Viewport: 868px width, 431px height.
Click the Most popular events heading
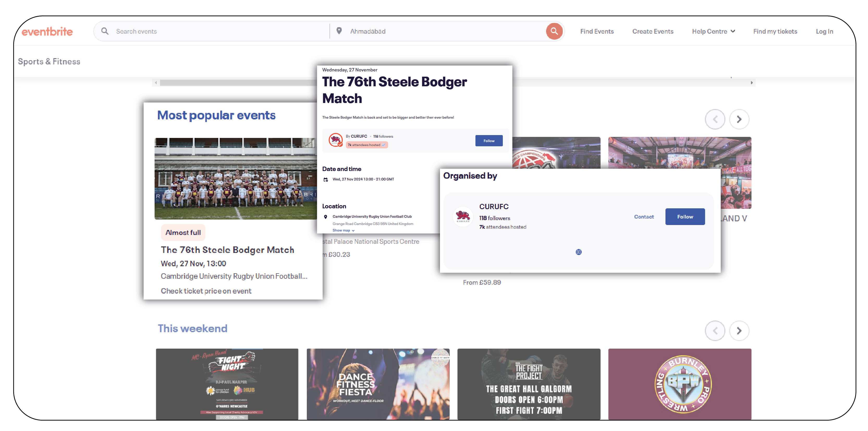216,115
